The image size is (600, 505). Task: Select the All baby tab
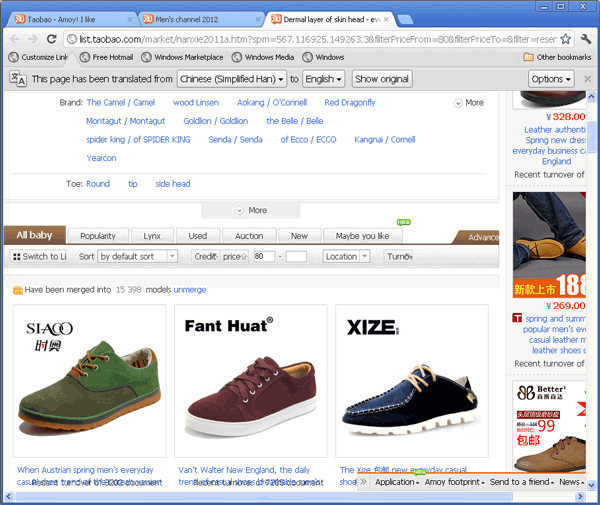click(34, 235)
